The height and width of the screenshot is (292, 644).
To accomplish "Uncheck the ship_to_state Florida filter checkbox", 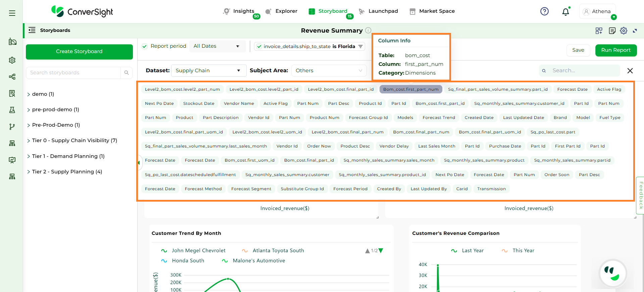I will (x=259, y=46).
